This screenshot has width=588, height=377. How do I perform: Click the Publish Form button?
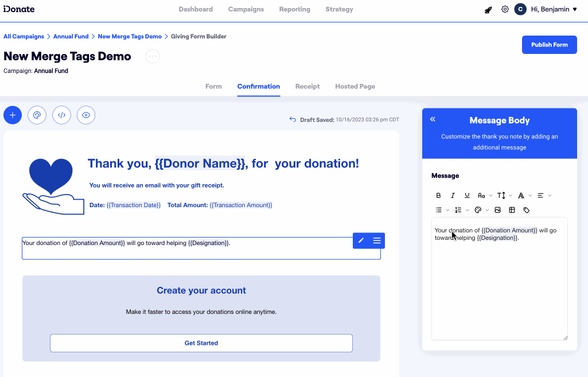click(549, 45)
